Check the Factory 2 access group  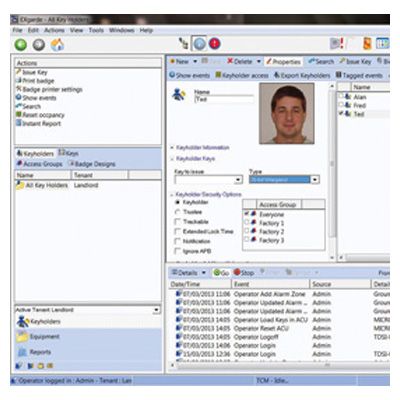click(247, 231)
